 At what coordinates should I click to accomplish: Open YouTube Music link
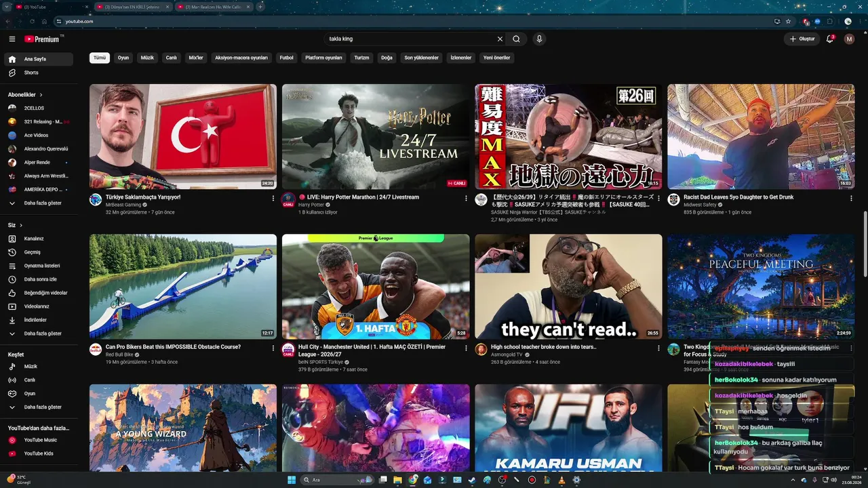39,440
